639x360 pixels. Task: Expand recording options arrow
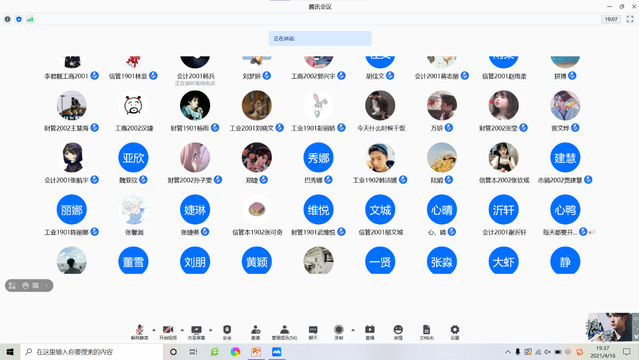[x=353, y=330]
